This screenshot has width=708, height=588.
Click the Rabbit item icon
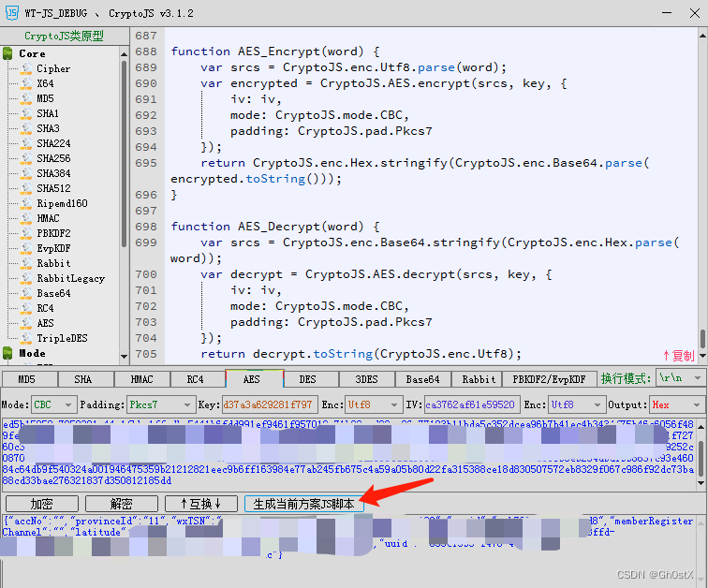pos(26,263)
